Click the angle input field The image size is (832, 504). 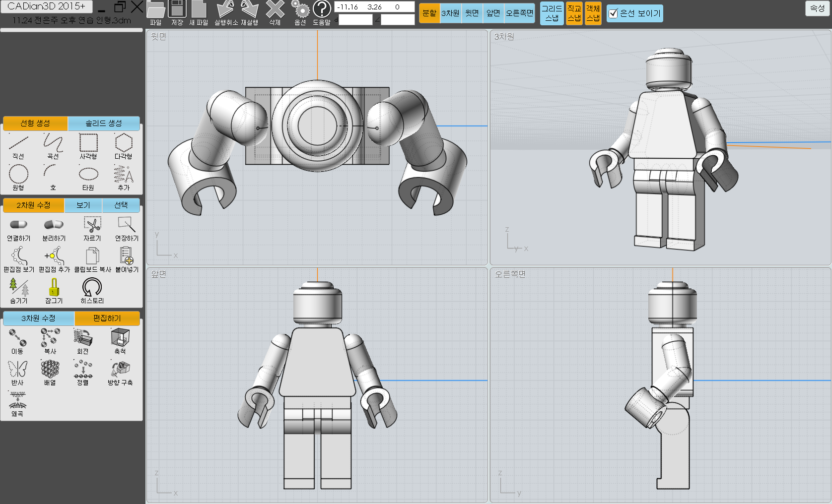coord(398,20)
